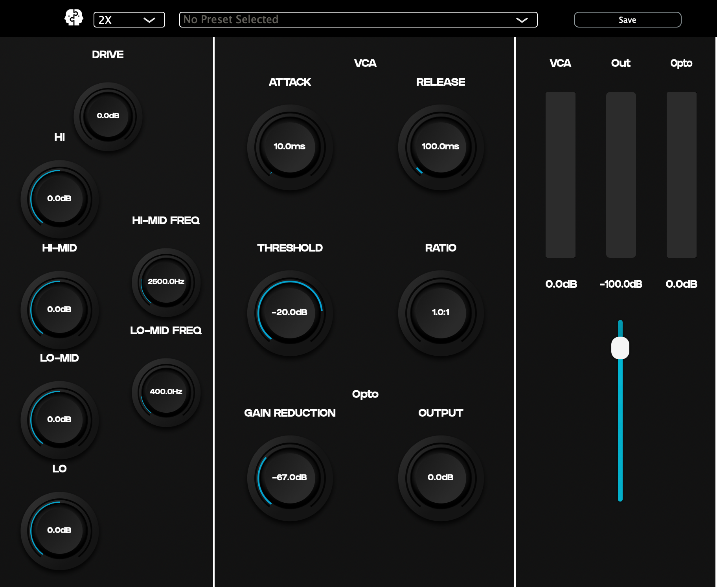Click the VCA gain reduction meter bar
Image resolution: width=717 pixels, height=588 pixels.
(561, 175)
